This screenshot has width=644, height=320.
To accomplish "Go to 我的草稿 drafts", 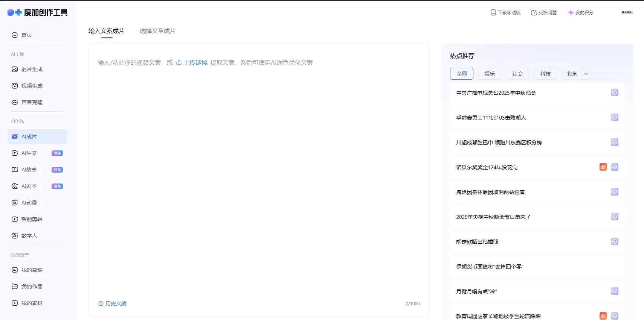I will [32, 270].
